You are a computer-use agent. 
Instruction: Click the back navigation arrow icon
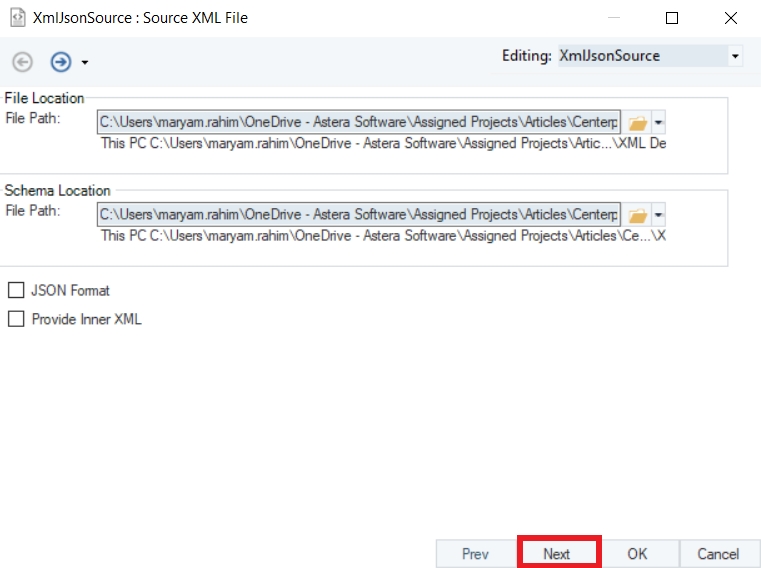coord(22,62)
